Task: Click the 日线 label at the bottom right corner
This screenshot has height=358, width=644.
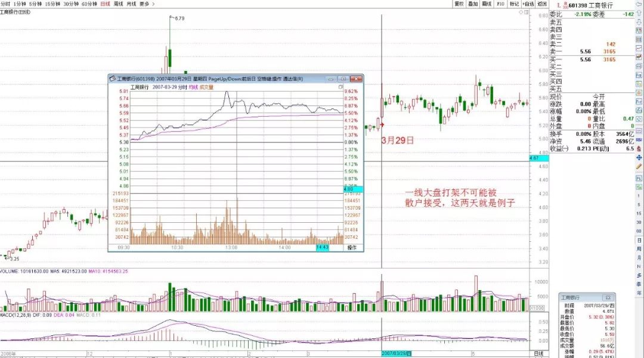Action: (x=538, y=353)
